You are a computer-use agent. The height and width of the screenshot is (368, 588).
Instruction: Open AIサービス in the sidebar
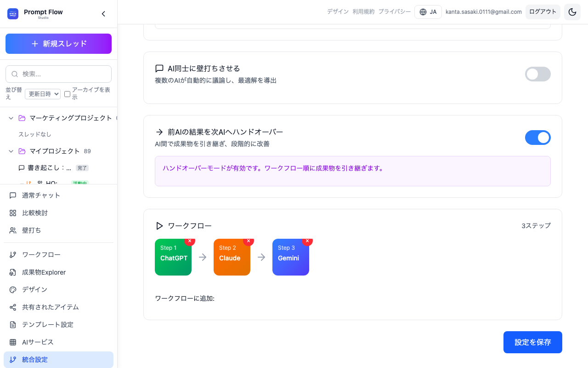(58, 342)
